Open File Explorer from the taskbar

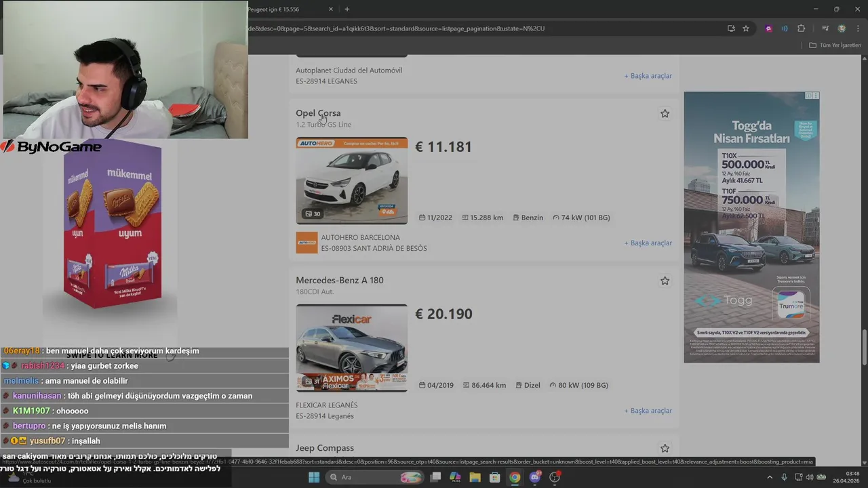click(x=475, y=478)
